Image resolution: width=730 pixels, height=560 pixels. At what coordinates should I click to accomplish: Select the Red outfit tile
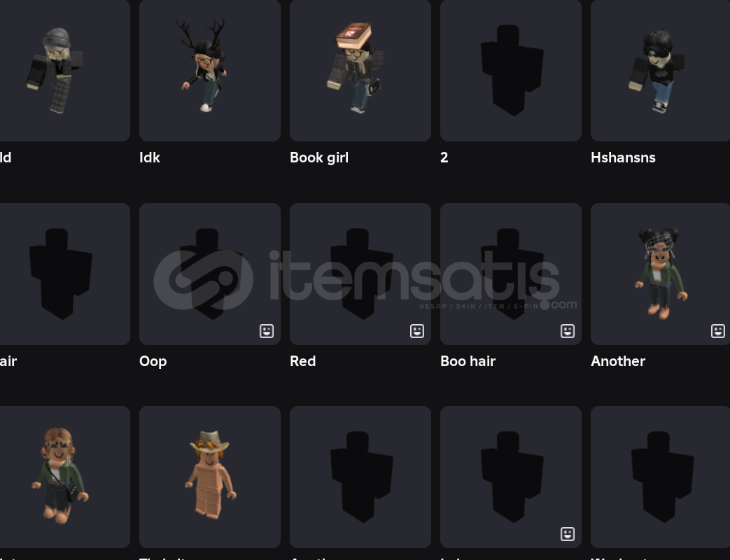pos(360,274)
